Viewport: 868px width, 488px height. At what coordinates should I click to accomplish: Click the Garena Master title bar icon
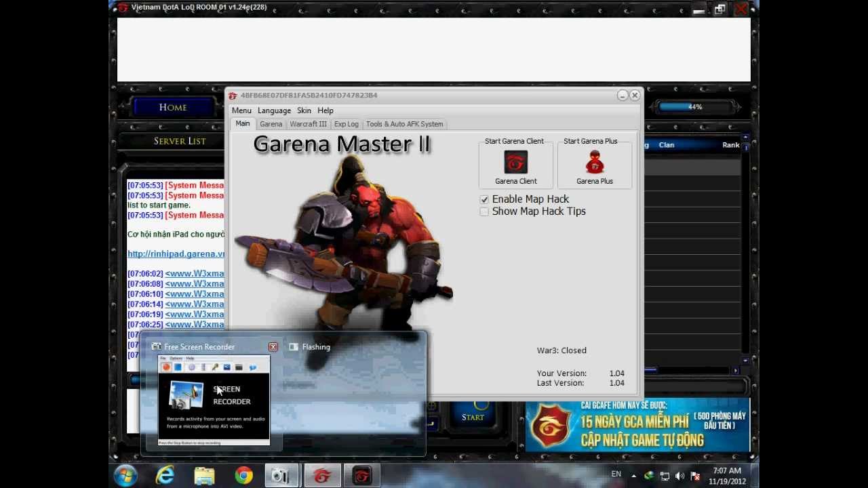[233, 96]
